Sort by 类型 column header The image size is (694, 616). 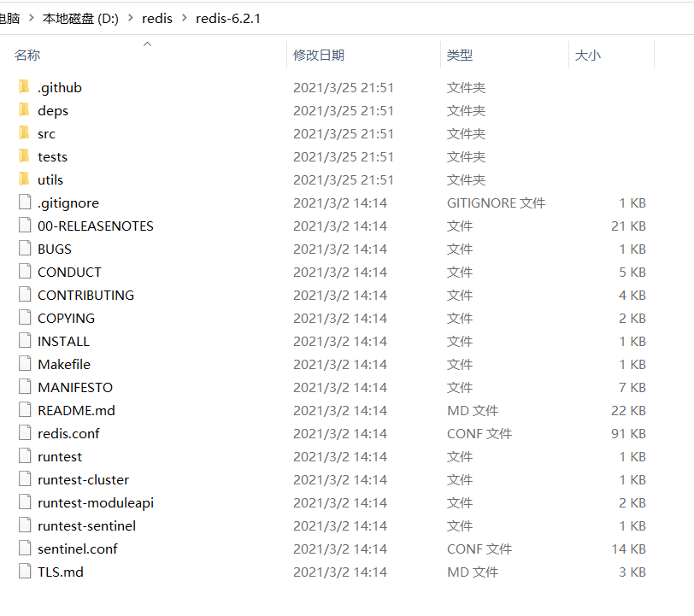pos(460,55)
